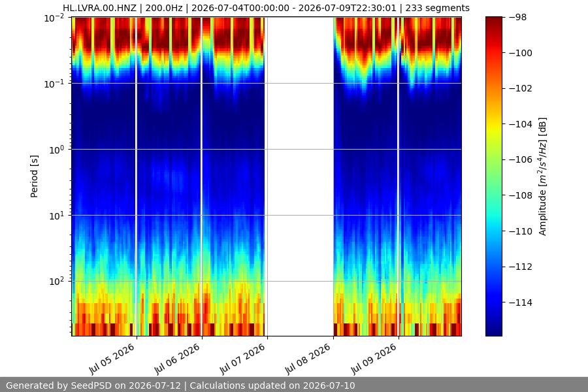The width and height of the screenshot is (588, 392).
Task: Click the 10⁰ period tick label
Action: tap(57, 150)
